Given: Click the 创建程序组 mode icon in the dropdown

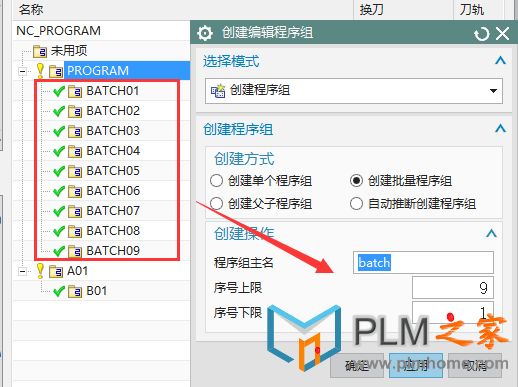Looking at the screenshot, I should click(x=218, y=91).
